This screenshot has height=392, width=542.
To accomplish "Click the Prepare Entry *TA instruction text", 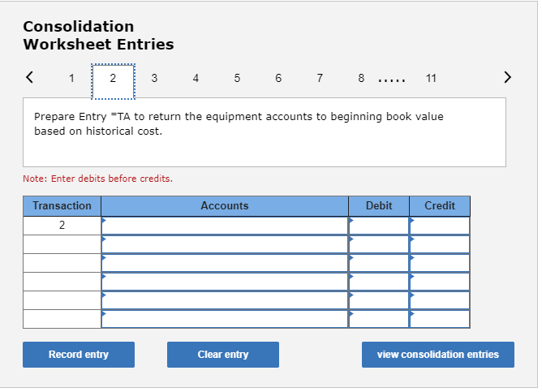I will 239,123.
